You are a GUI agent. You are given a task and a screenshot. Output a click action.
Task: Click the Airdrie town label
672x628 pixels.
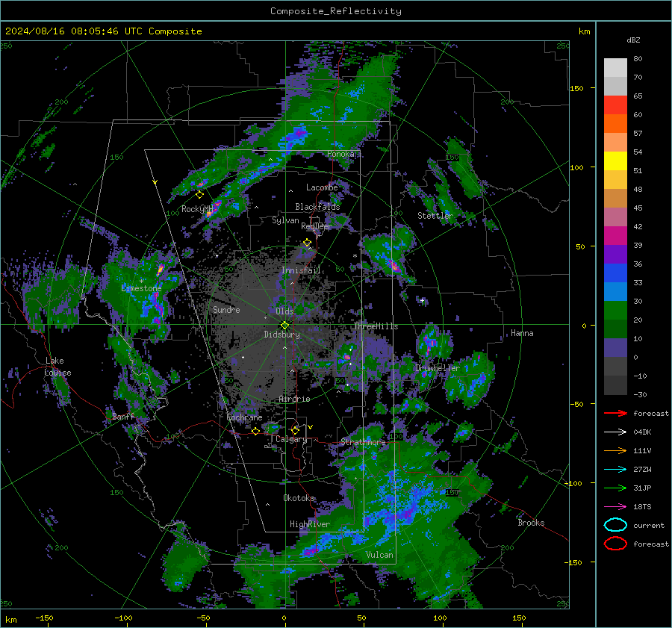[294, 399]
